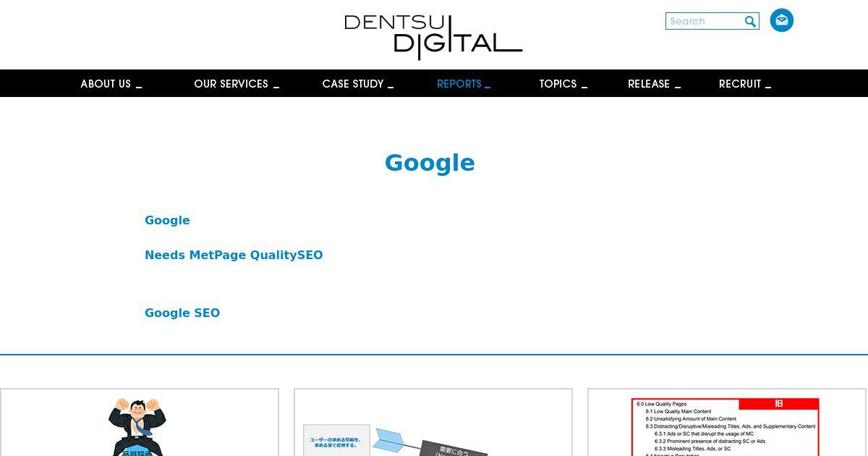
Task: Open the RELEASE menu
Action: pos(654,84)
